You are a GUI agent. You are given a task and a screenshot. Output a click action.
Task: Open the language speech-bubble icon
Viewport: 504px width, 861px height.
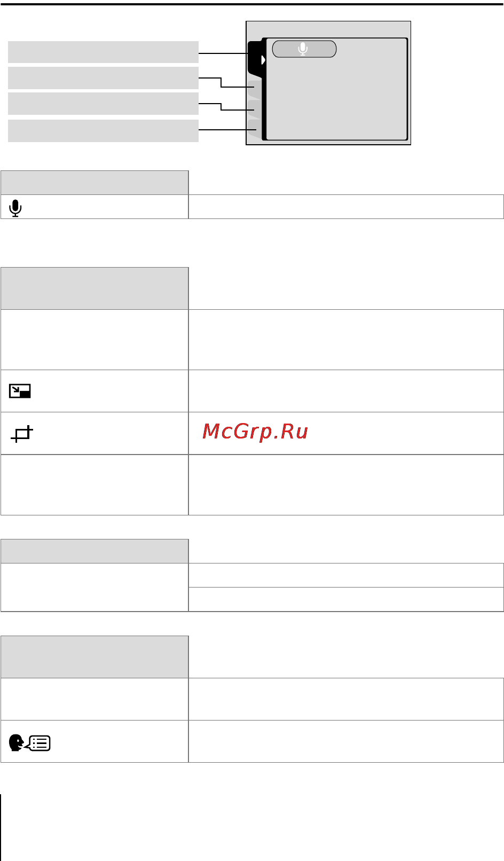pos(30,743)
